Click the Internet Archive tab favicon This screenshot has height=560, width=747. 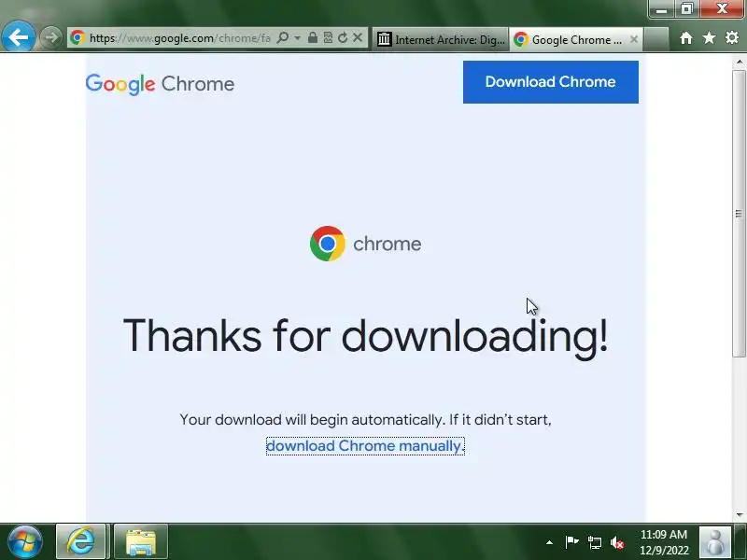pyautogui.click(x=384, y=39)
